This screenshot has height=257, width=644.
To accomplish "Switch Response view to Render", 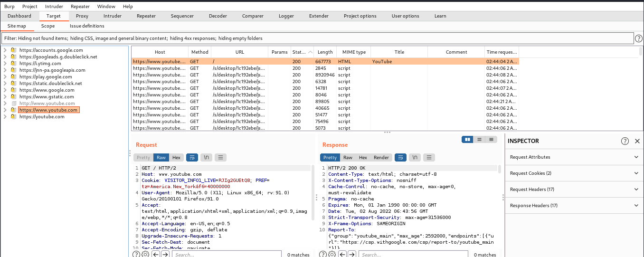I will click(381, 157).
